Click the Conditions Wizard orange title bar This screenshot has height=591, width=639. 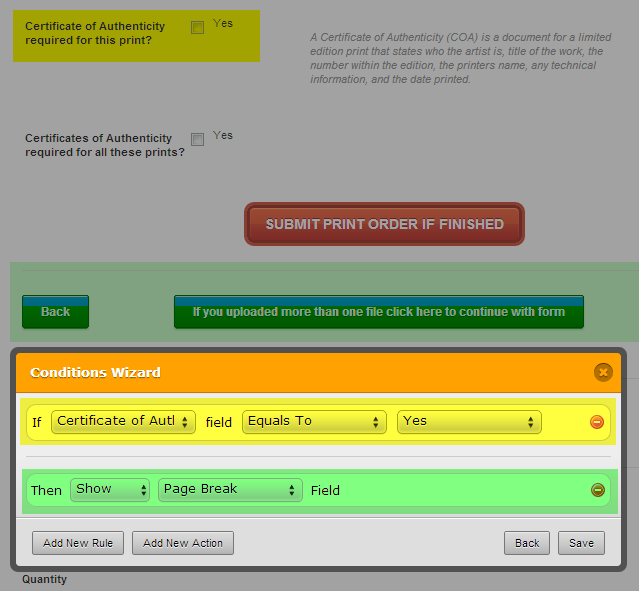[x=300, y=372]
